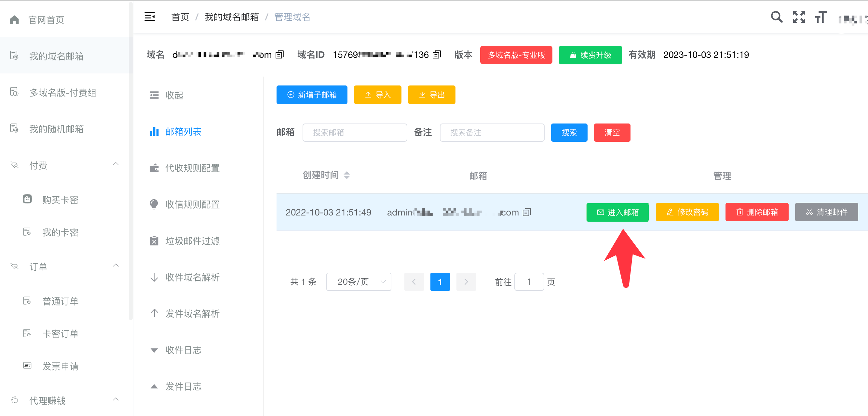Click the 收起 collapse menu icon

[x=154, y=95]
